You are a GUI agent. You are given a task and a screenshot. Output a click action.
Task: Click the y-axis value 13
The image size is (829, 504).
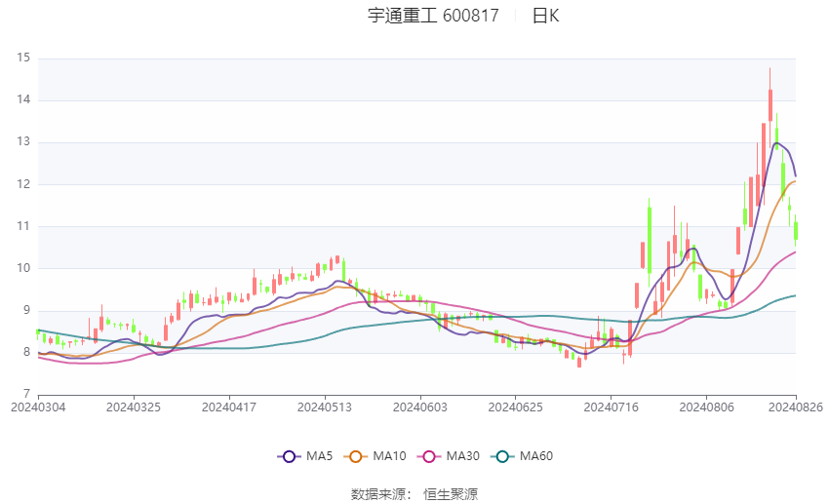[23, 141]
